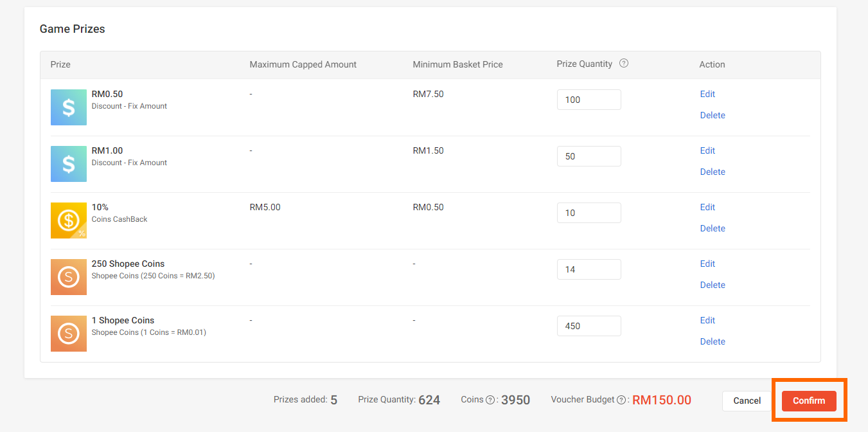The image size is (868, 432).
Task: Select the quantity field showing 450
Action: pos(589,326)
